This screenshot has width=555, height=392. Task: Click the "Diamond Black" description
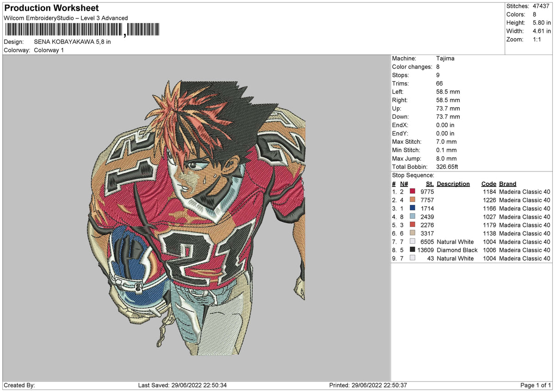coord(457,250)
